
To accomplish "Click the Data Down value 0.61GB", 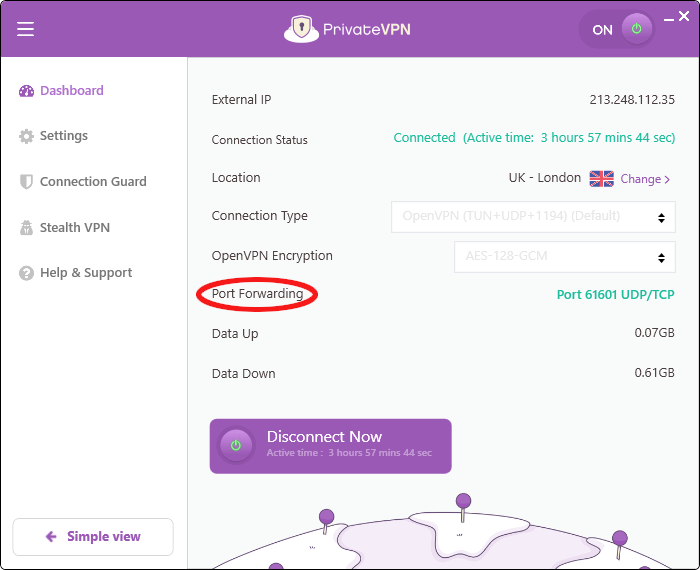I will pyautogui.click(x=654, y=373).
